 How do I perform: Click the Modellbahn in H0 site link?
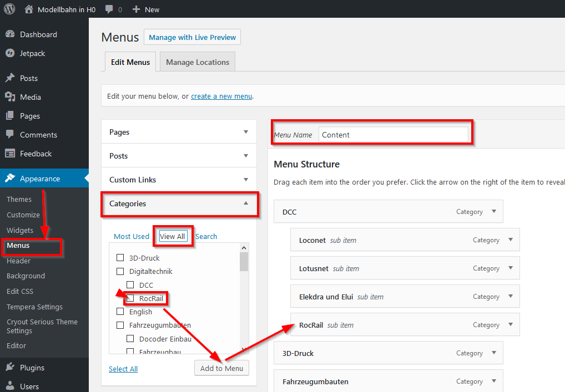coord(67,9)
